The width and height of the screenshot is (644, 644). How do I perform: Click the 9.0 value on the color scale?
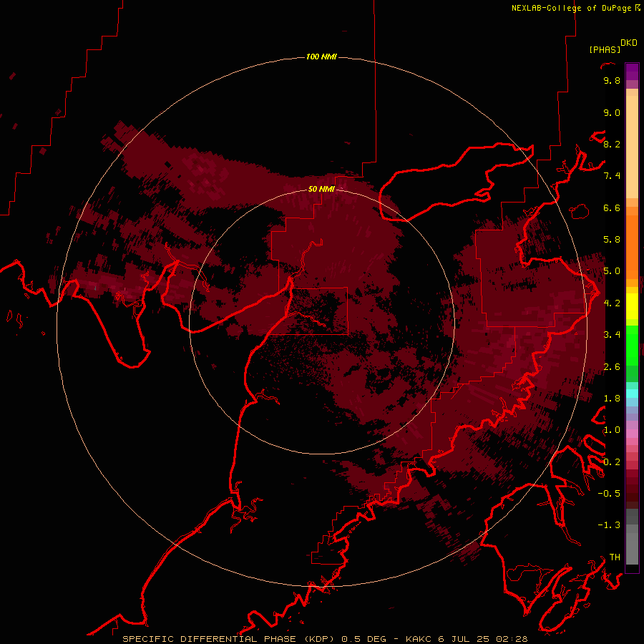point(612,112)
